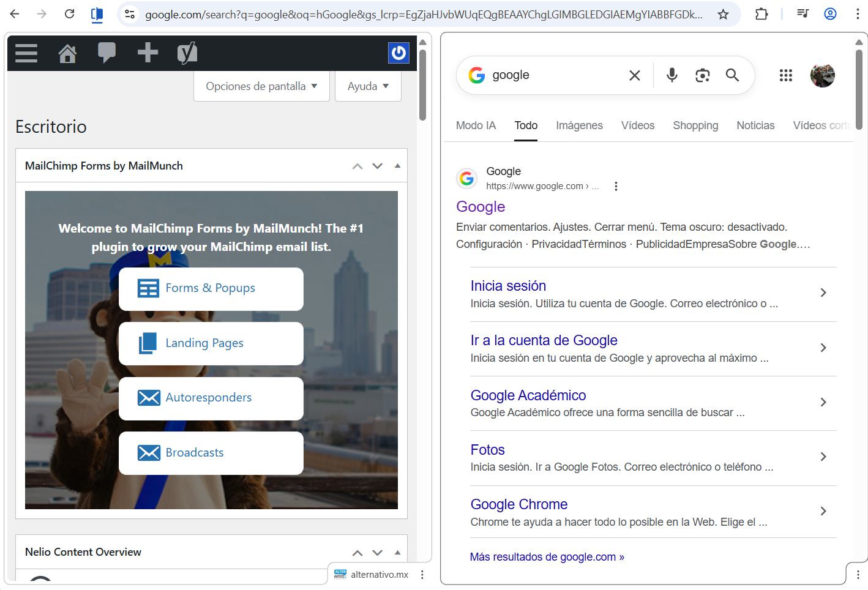Switch to the Shopping tab
Image resolution: width=868 pixels, height=590 pixels.
point(695,125)
